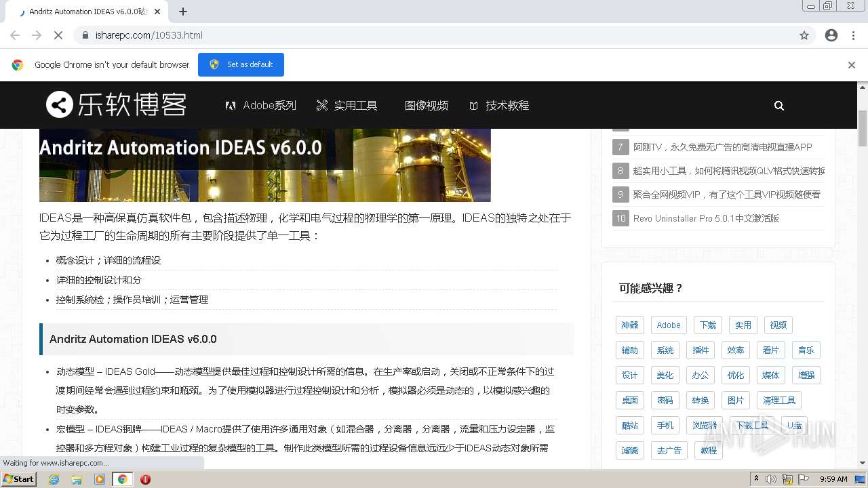
Task: Show hidden system tray icons
Action: (757, 479)
